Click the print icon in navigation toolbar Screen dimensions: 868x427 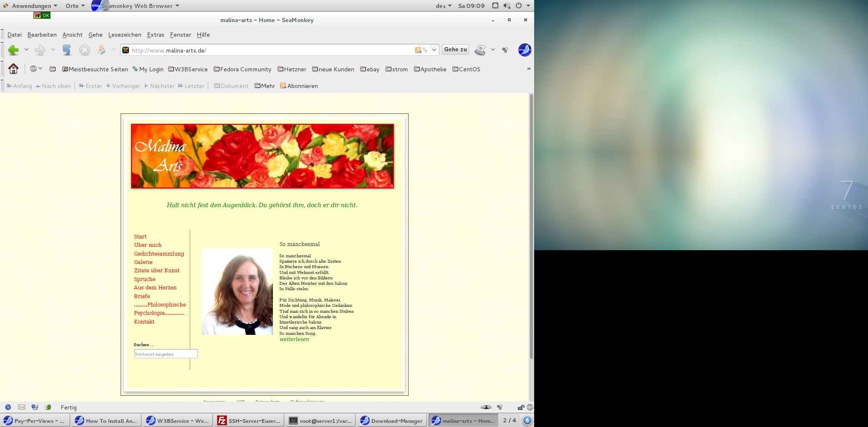(480, 50)
